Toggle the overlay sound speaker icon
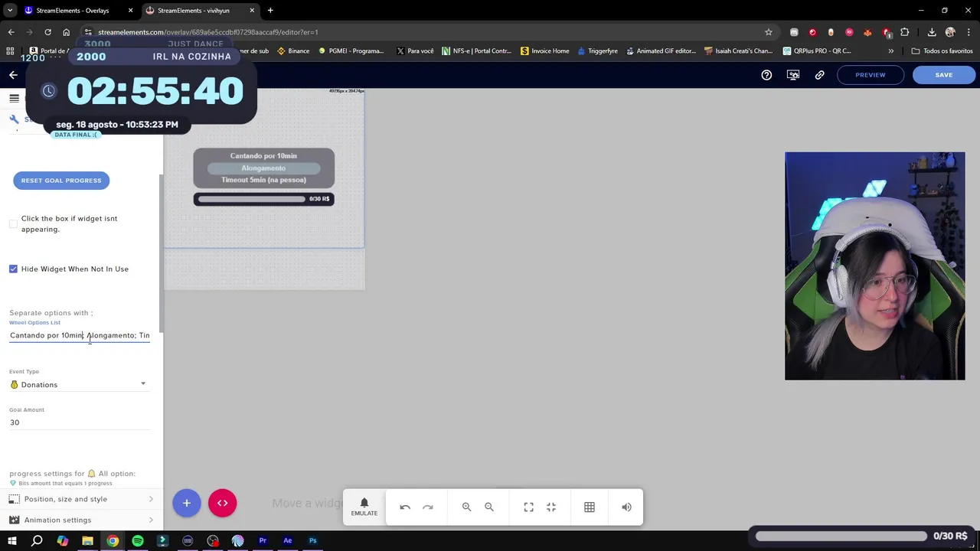The image size is (980, 551). tap(627, 507)
